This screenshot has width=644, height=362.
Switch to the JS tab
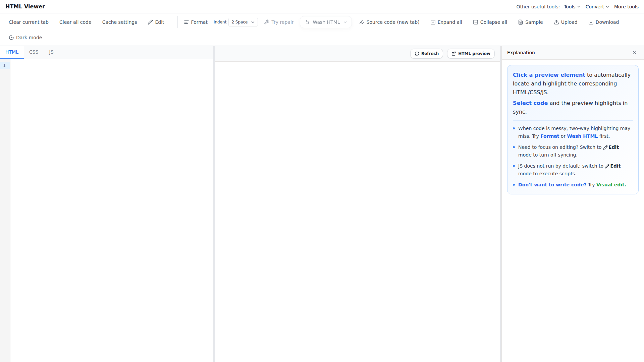pyautogui.click(x=51, y=52)
